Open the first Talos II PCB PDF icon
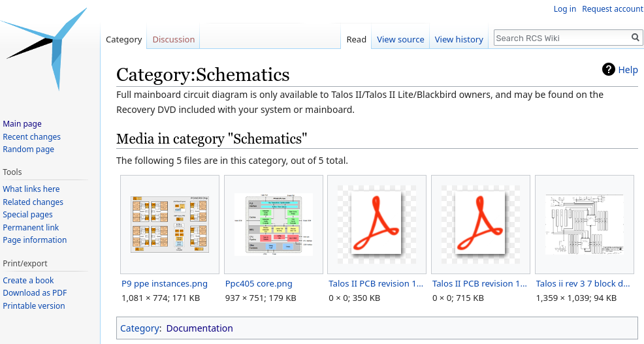The image size is (644, 344). 376,224
